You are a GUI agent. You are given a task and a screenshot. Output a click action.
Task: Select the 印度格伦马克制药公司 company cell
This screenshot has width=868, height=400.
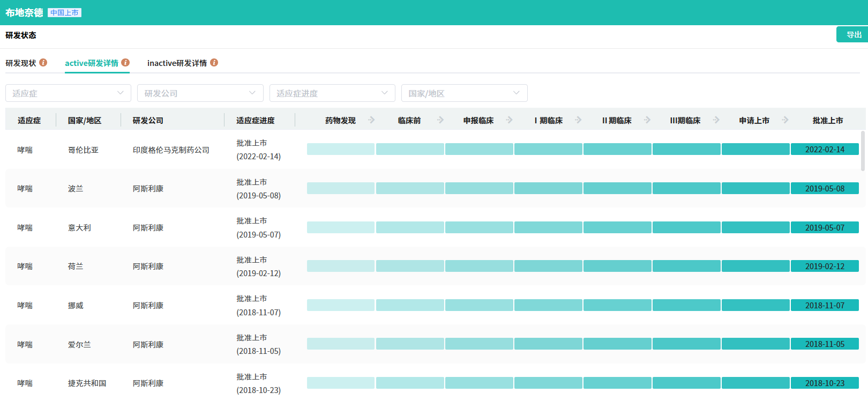(171, 150)
